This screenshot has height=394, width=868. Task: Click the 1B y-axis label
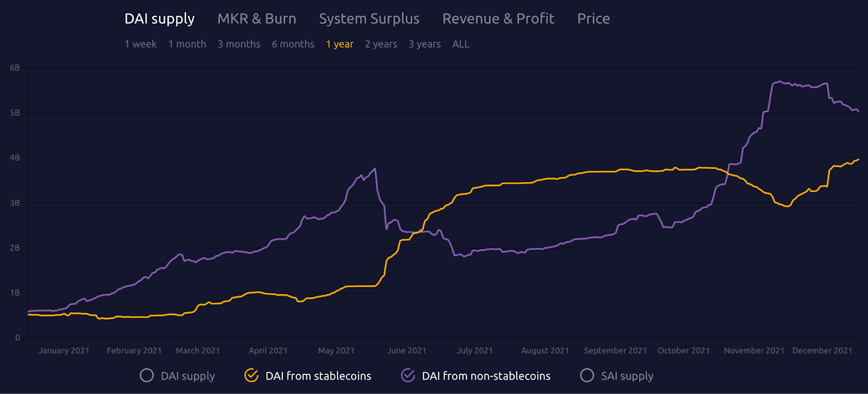[15, 293]
